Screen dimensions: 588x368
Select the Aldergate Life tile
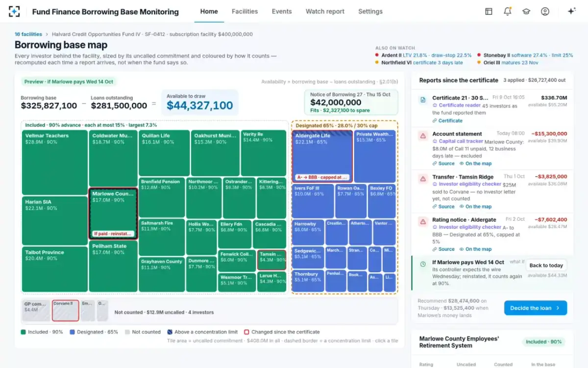322,156
